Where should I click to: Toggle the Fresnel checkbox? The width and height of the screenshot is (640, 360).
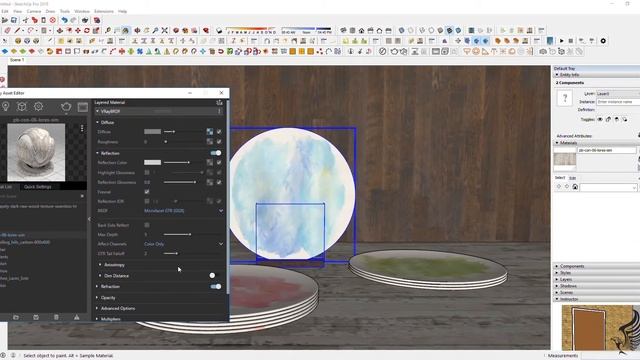147,191
